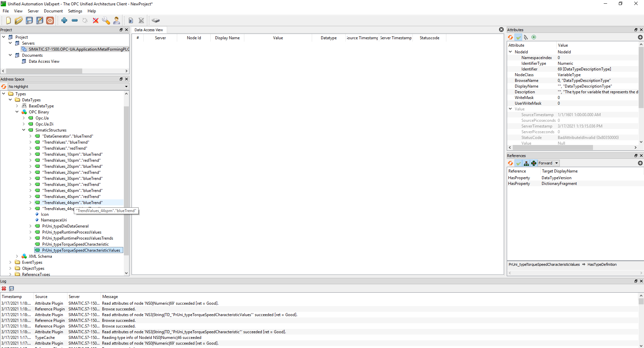
Task: Refresh the References panel
Action: pos(510,163)
